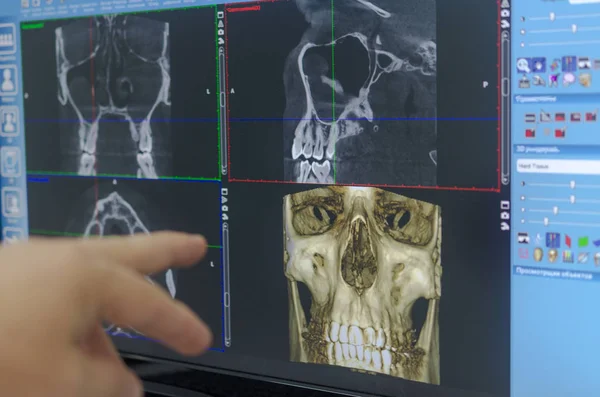Image resolution: width=600 pixels, height=397 pixels.
Task: Adjust the second top contrast slider handle
Action: (x=574, y=28)
